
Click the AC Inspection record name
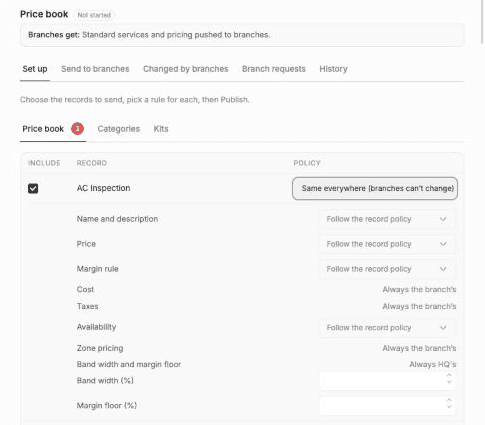(103, 188)
